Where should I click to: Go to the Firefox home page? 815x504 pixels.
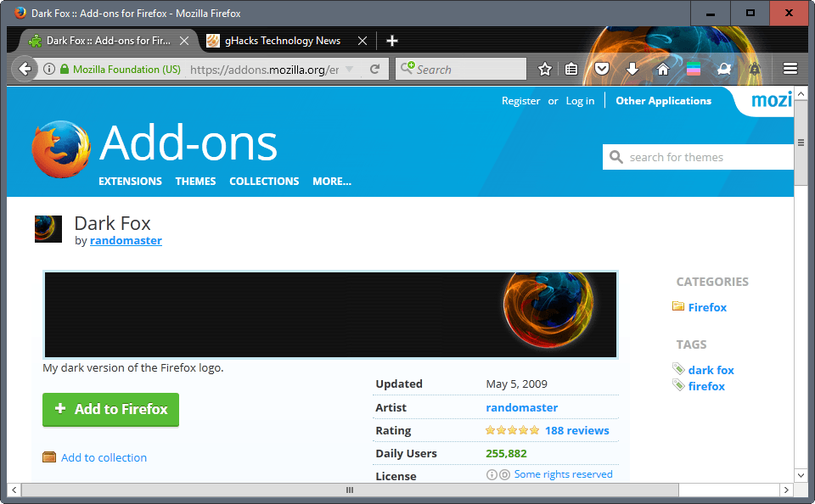[x=662, y=69]
